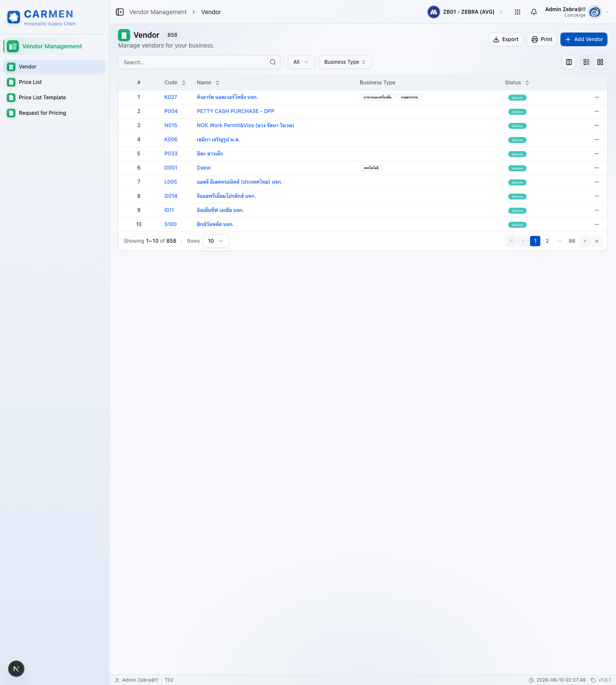Click the 858 vendor count badge
Image resolution: width=616 pixels, height=685 pixels.
[x=172, y=35]
